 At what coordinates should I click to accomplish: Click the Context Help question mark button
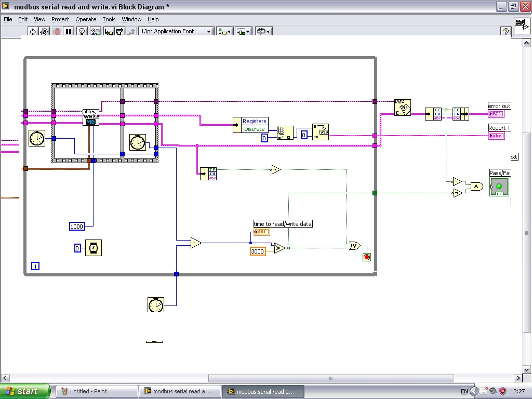[x=506, y=32]
